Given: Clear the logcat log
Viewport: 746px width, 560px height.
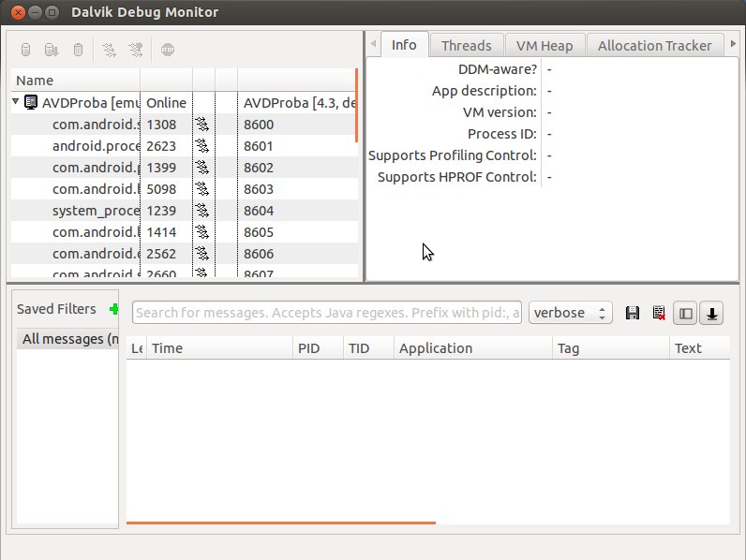Looking at the screenshot, I should [x=659, y=314].
